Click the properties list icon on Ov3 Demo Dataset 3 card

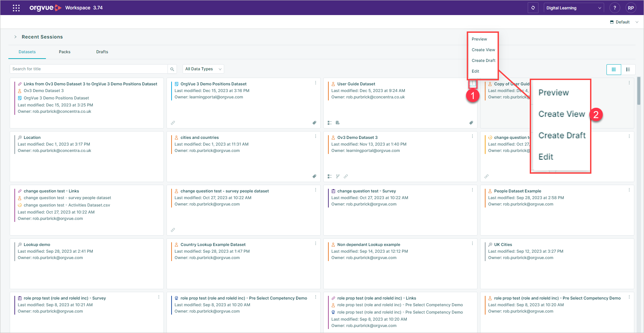(x=330, y=176)
